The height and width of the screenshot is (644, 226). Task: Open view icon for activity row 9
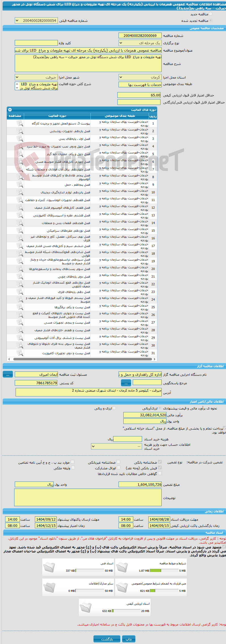(x=20, y=185)
